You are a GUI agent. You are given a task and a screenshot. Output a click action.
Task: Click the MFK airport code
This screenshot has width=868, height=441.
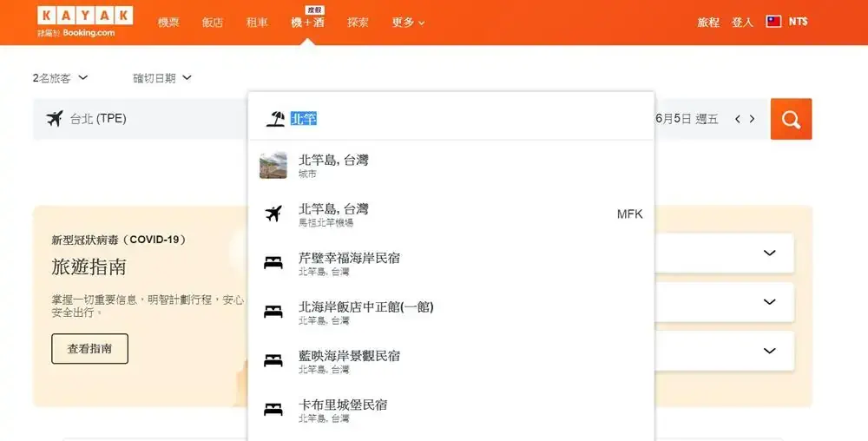point(630,214)
